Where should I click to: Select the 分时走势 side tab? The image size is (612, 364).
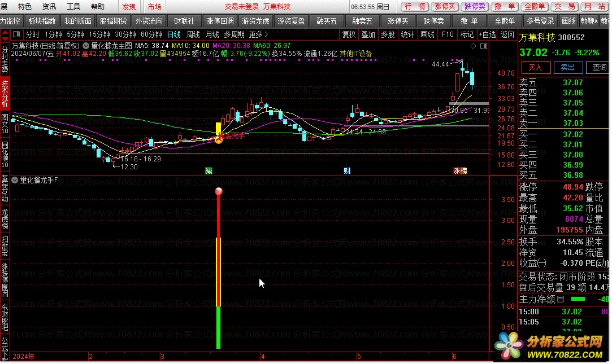[x=5, y=60]
